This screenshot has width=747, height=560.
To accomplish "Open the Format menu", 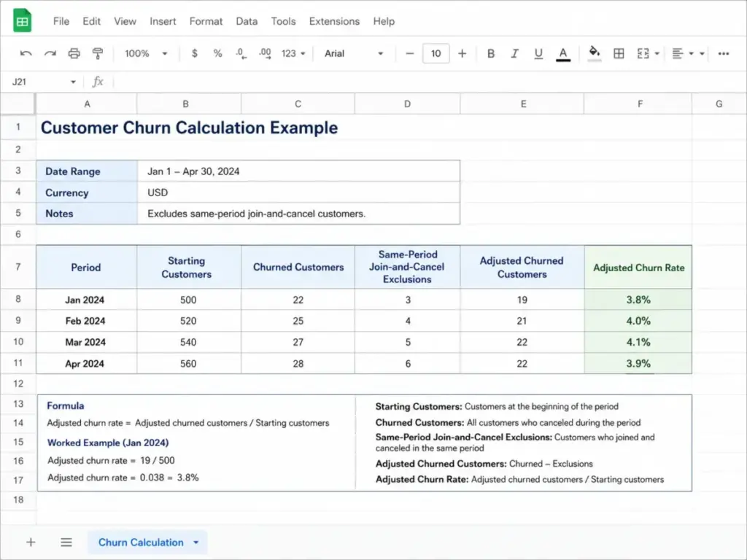I will pyautogui.click(x=206, y=21).
